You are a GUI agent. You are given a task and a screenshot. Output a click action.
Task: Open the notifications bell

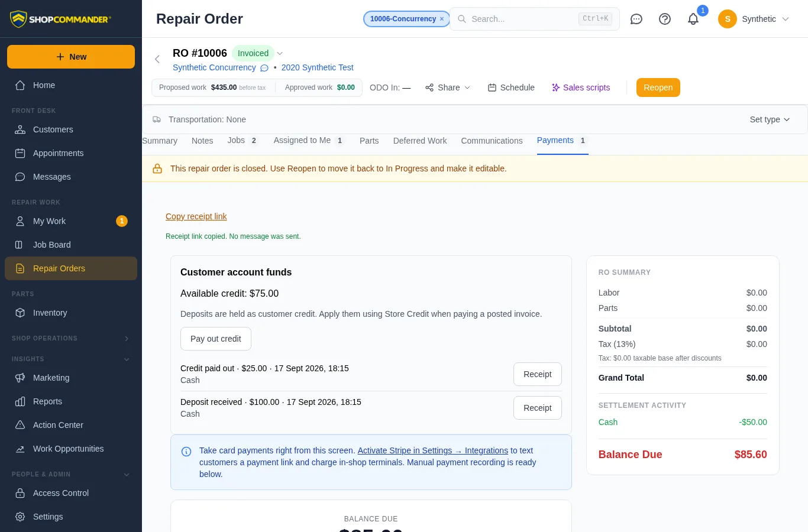(x=693, y=19)
